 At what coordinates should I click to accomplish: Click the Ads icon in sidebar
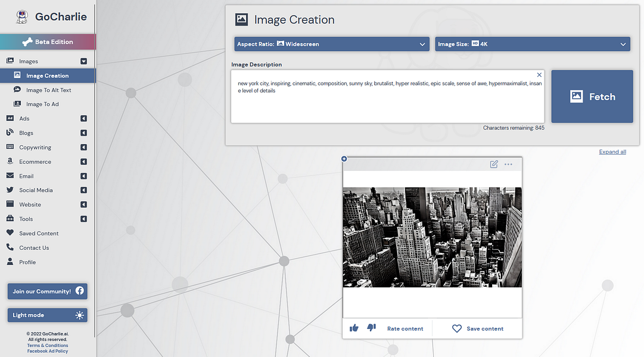(x=10, y=118)
